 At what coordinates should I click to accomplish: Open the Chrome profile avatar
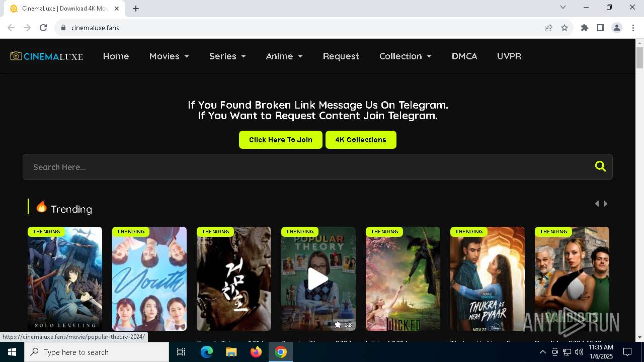pyautogui.click(x=617, y=28)
